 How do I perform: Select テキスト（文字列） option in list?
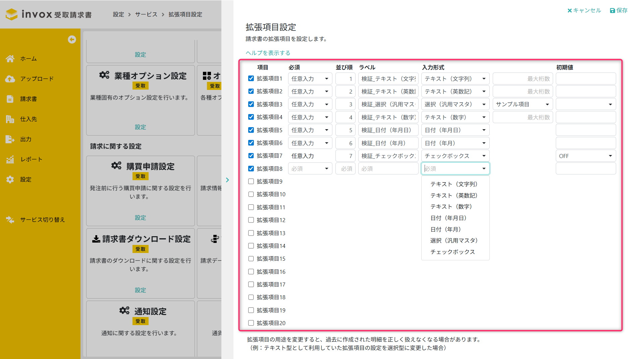click(x=455, y=184)
